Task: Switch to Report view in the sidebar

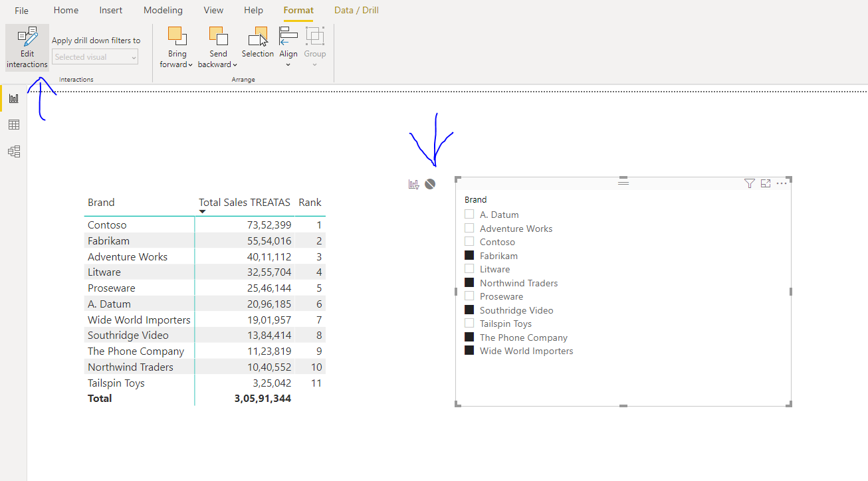Action: 14,98
